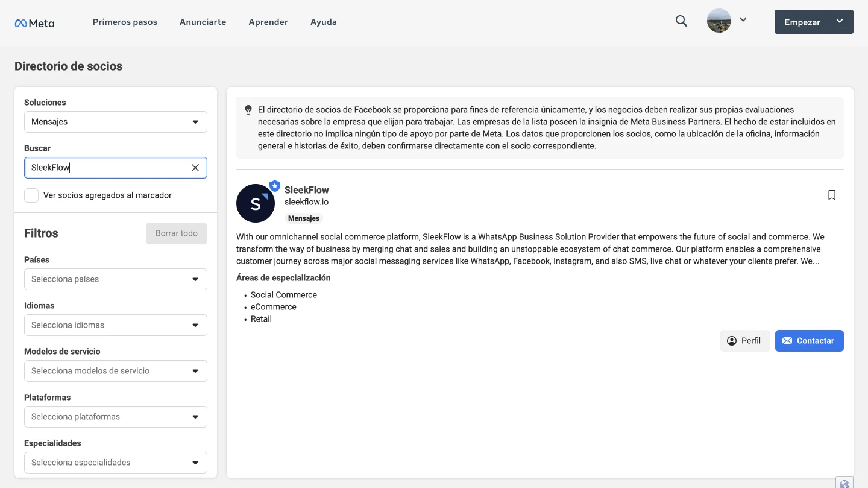The image size is (868, 488).
Task: Click the verified badge on SleekFlow's logo
Action: coord(275,185)
